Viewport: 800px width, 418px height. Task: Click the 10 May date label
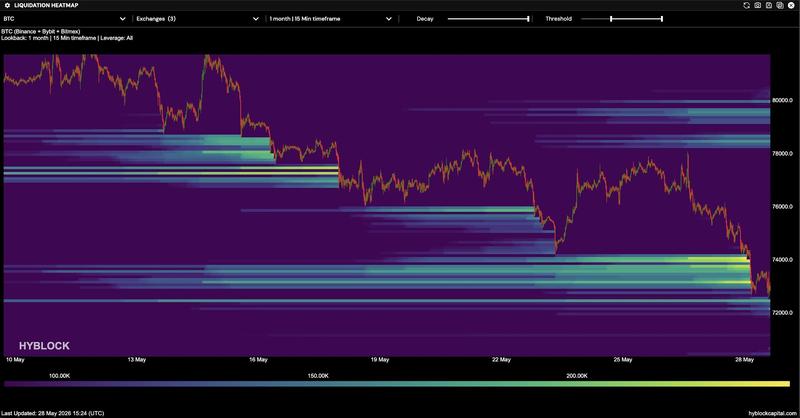[x=15, y=360]
